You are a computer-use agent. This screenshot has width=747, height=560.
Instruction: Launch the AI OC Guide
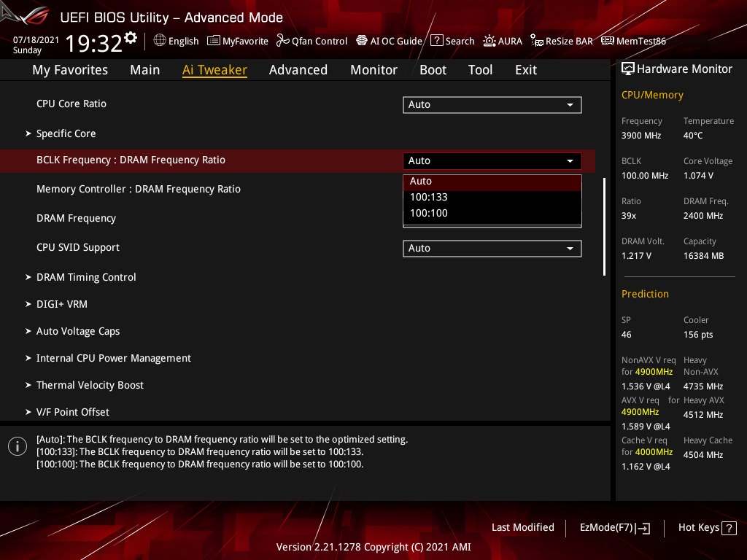[x=389, y=41]
